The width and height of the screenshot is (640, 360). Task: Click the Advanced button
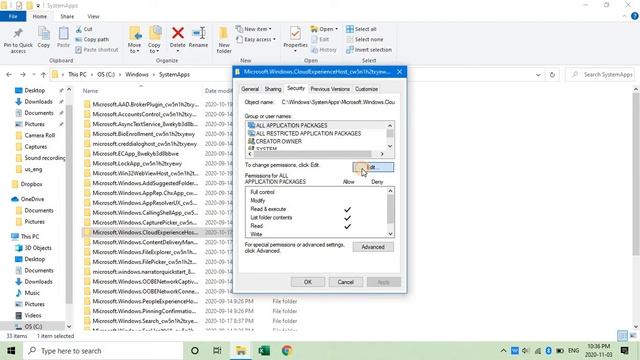pyautogui.click(x=373, y=247)
